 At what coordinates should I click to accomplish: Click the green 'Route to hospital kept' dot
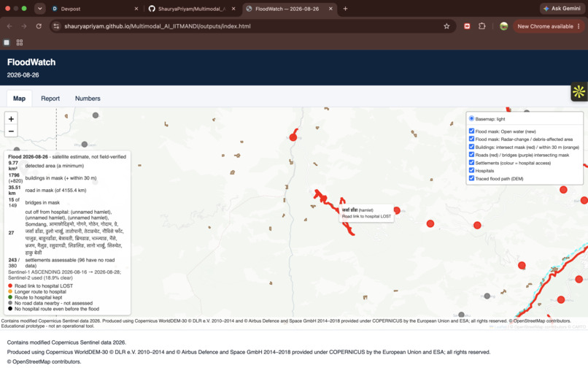pos(10,297)
